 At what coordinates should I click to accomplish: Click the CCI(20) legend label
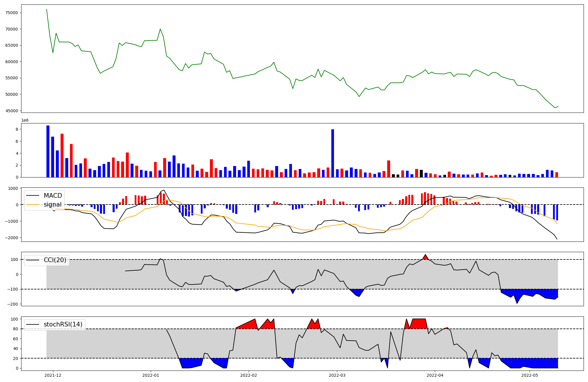[55, 260]
